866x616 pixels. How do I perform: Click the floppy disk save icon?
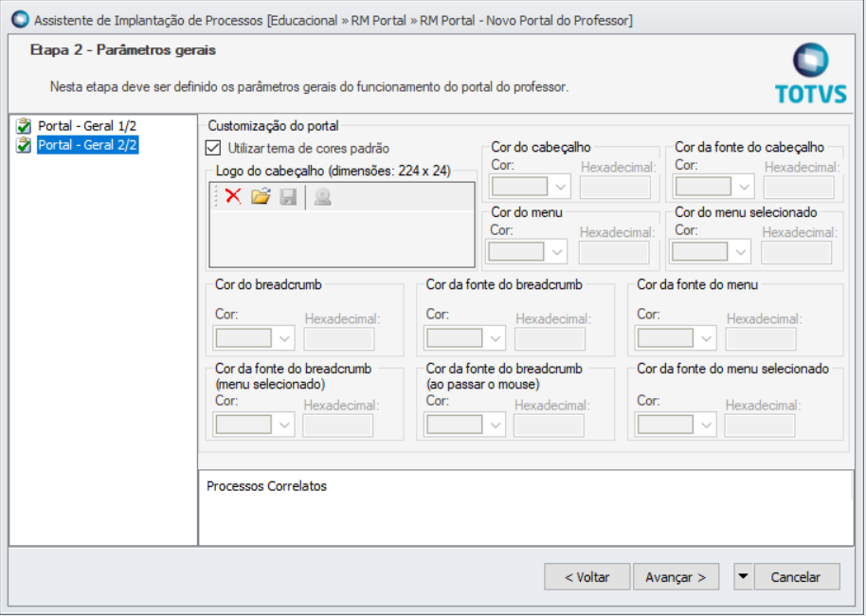tap(288, 196)
